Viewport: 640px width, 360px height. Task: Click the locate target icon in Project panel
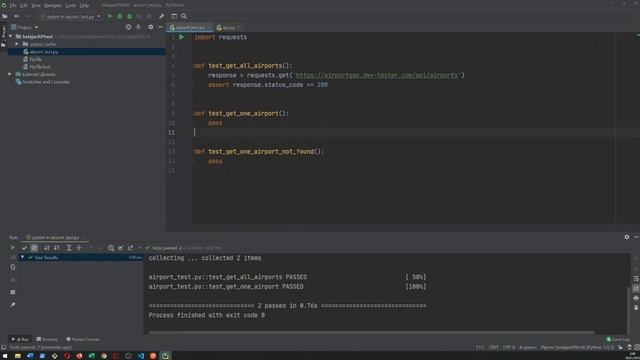tap(129, 27)
